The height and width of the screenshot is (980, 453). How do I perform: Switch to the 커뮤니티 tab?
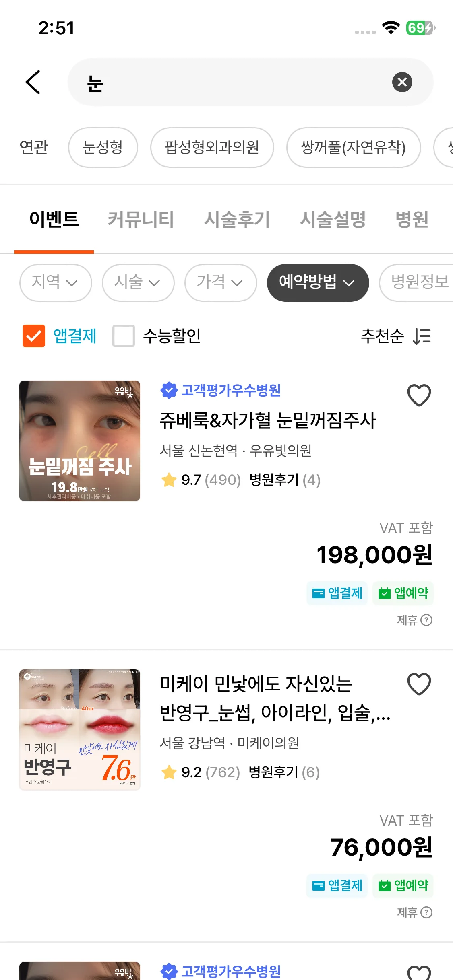tap(141, 220)
